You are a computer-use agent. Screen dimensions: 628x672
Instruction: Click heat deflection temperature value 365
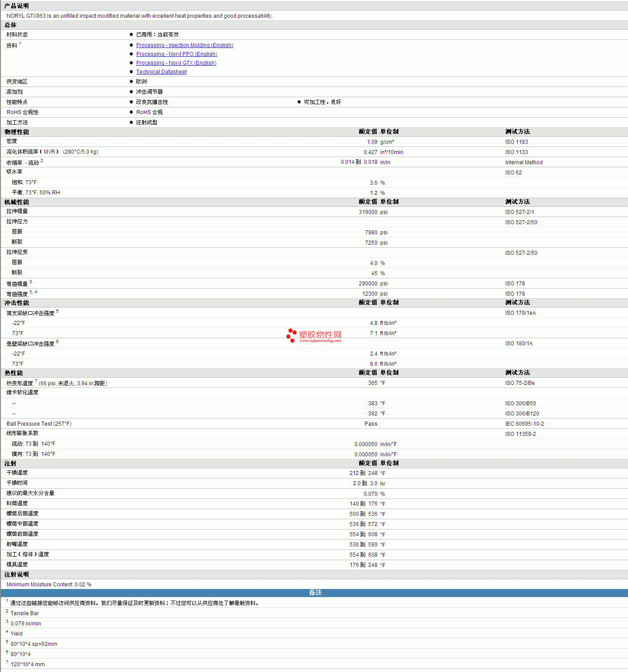(x=373, y=383)
